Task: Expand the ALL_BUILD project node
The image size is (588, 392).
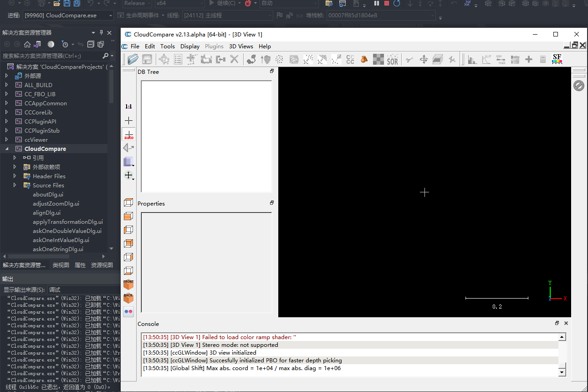Action: (6, 85)
